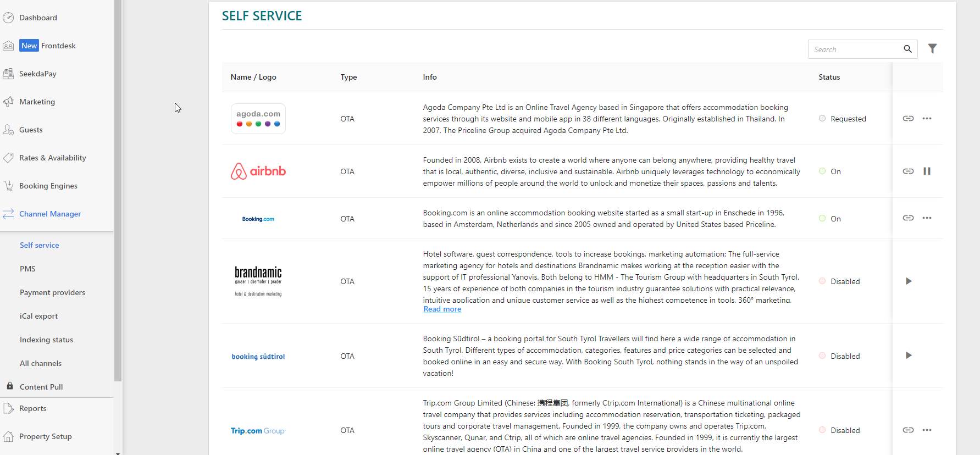980x455 pixels.
Task: Open the three-dot menu for Booking.com
Action: point(927,218)
